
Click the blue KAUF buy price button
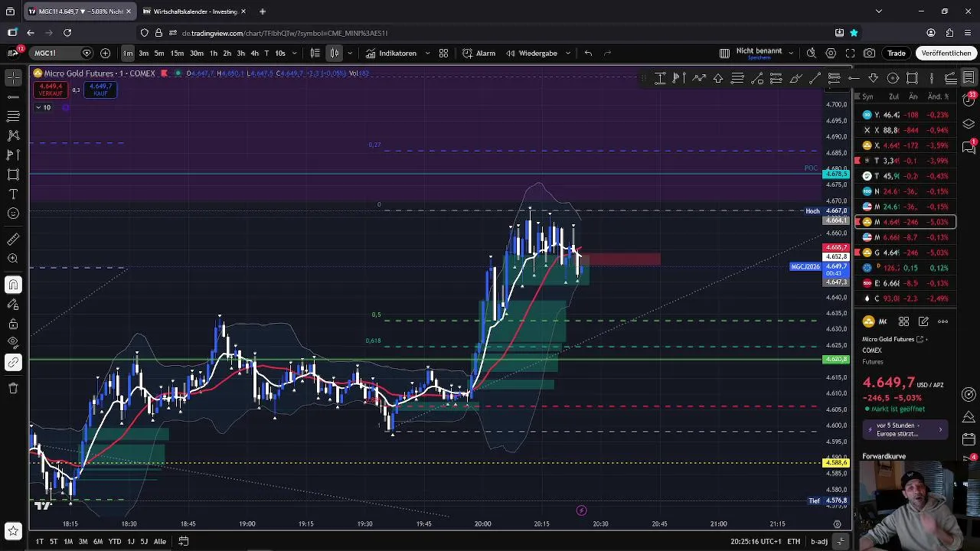point(100,90)
